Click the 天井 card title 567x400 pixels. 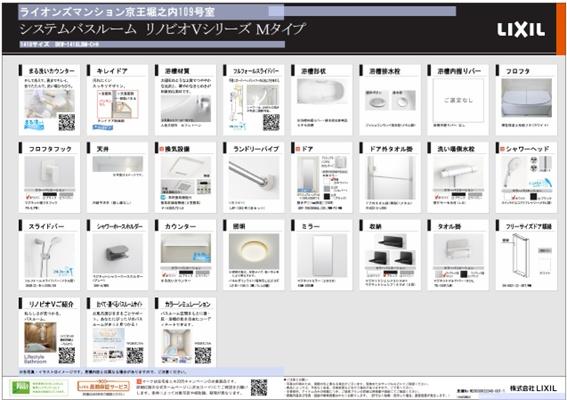click(103, 149)
